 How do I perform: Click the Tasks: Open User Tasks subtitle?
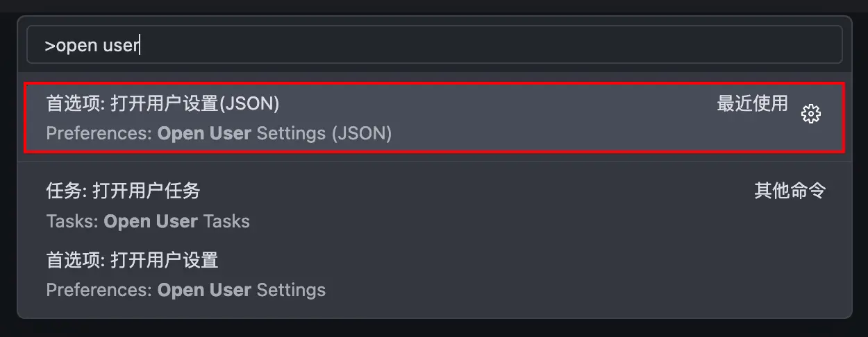[148, 221]
